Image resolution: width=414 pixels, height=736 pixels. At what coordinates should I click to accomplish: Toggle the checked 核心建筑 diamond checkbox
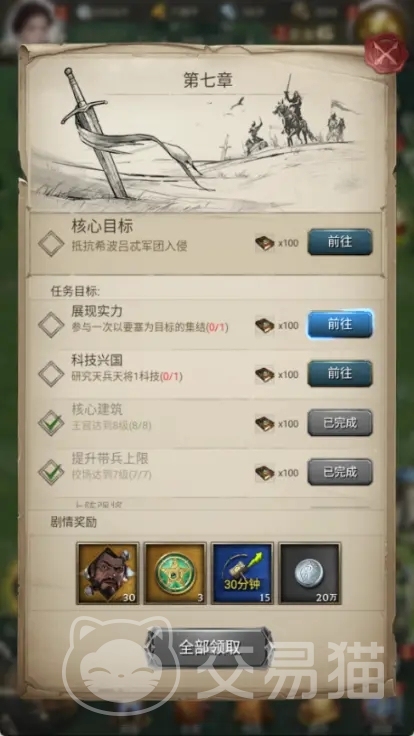pyautogui.click(x=51, y=423)
